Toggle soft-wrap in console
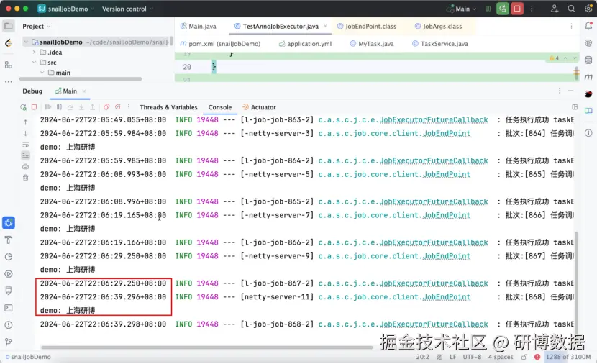The width and height of the screenshot is (597, 364). tap(25, 145)
